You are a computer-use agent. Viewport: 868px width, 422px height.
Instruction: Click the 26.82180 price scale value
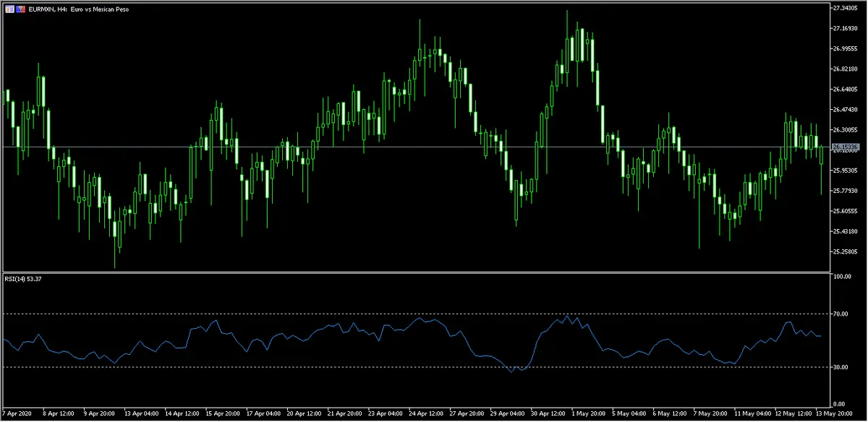845,69
